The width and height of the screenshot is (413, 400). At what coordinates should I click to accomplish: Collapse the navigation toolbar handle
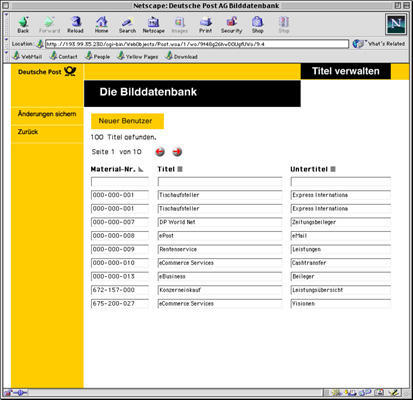[x=7, y=25]
